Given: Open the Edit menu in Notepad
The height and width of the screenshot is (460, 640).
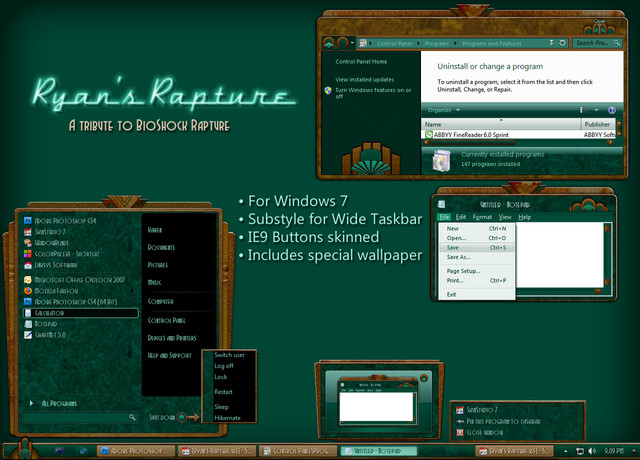Looking at the screenshot, I should [x=461, y=217].
